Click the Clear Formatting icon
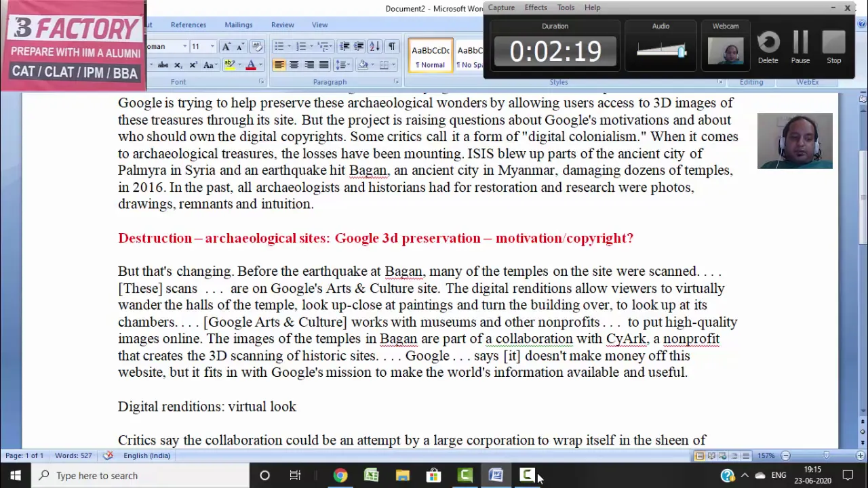This screenshot has height=488, width=868. (x=256, y=46)
